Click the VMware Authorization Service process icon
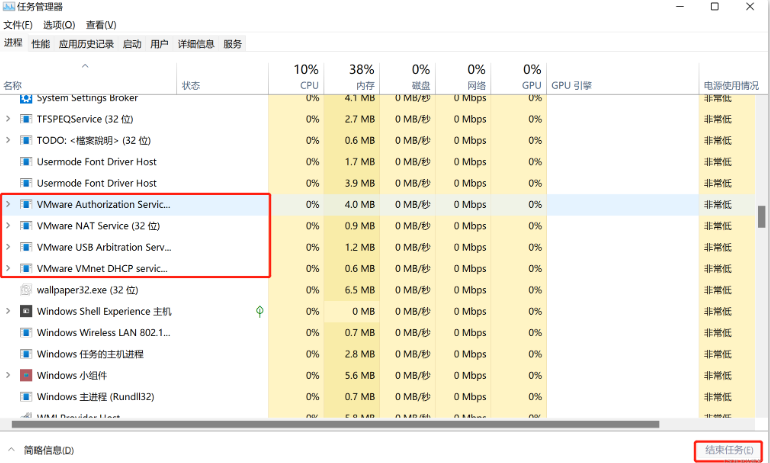Screen dimensions: 770x463 26,204
